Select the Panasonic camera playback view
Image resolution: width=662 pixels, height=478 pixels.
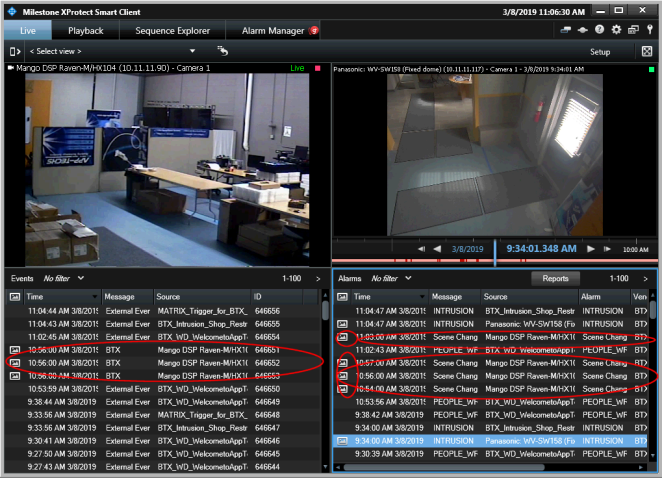click(495, 155)
